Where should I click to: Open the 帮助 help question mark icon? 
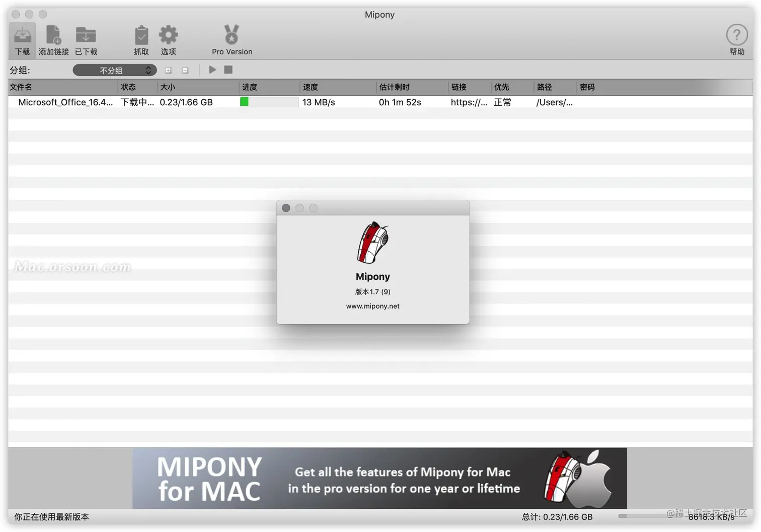[737, 40]
